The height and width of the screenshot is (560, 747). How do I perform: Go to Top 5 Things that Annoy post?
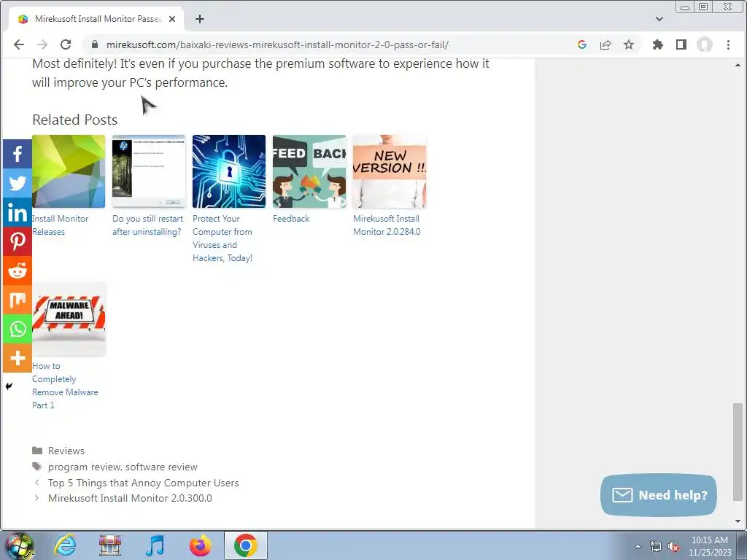(144, 483)
